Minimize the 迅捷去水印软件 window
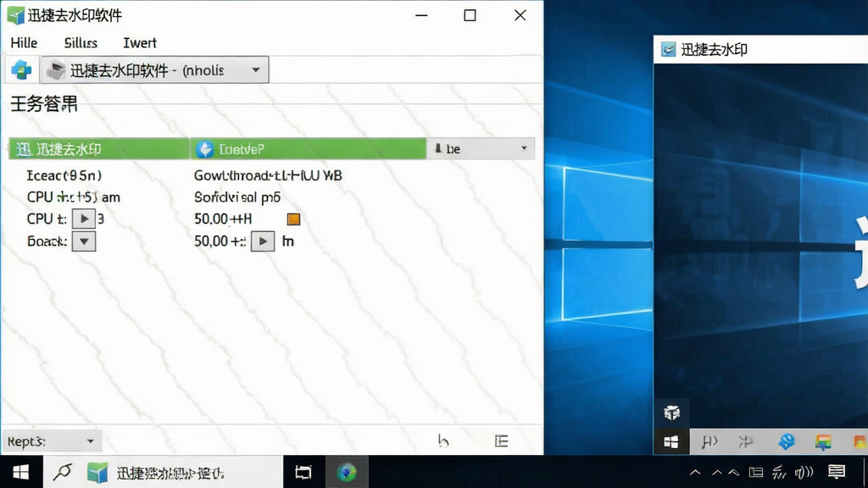 422,15
